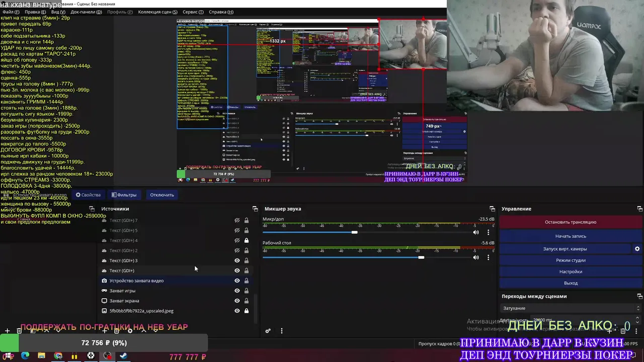Image resolution: width=644 pixels, height=362 pixels.
Task: Unlock the Текст (GDI+) 4 source
Action: coord(247,240)
